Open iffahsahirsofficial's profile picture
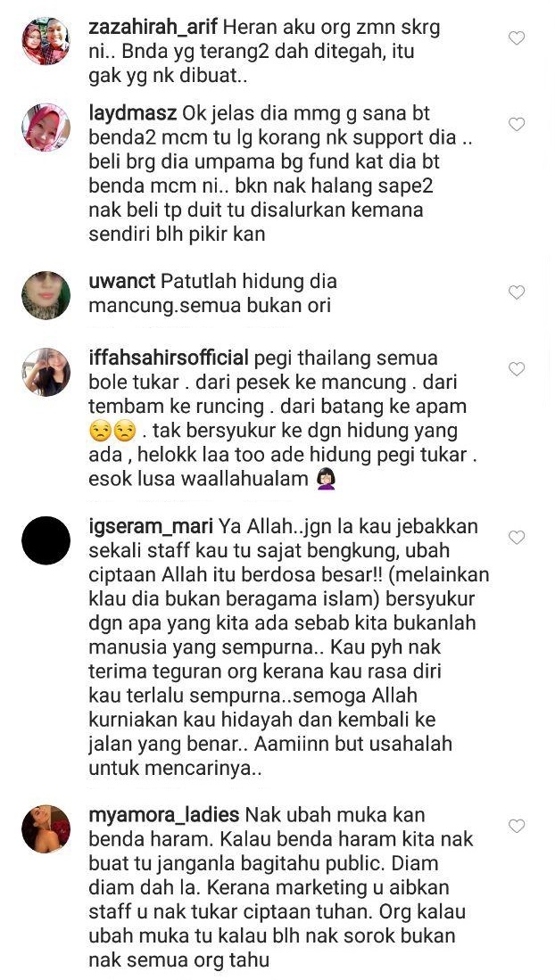 pos(46,372)
